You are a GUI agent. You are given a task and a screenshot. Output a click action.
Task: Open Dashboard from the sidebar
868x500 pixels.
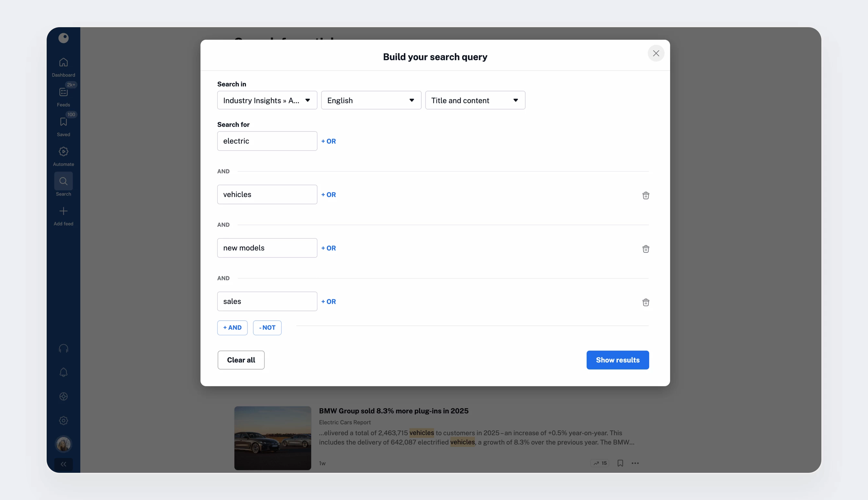[x=63, y=67]
